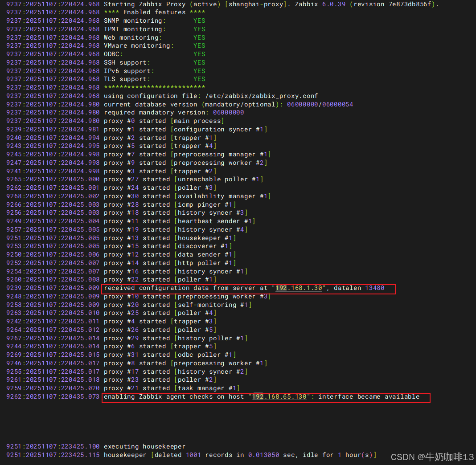476x465 pixels.
Task: Click the configuration file path /etc/zabbix/zabbix_proxy.conf
Action: click(x=261, y=96)
